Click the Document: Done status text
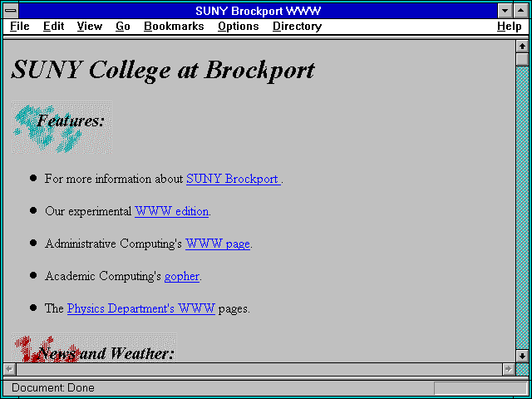 tap(53, 388)
